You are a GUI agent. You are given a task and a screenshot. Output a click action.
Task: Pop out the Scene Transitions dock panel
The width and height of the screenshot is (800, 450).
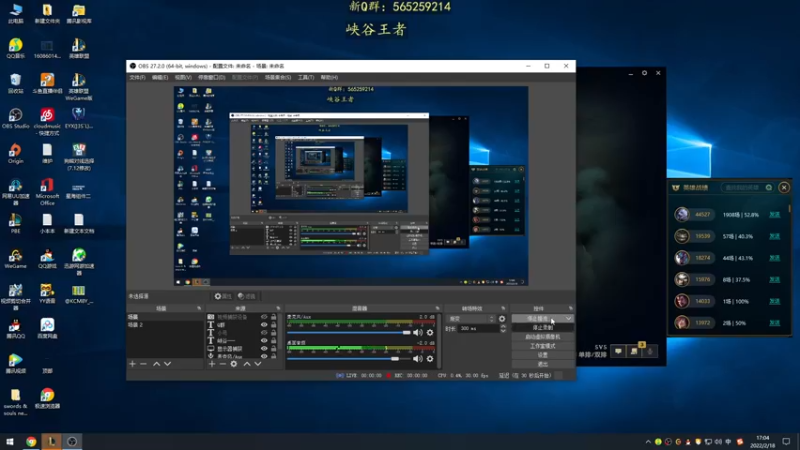(503, 308)
